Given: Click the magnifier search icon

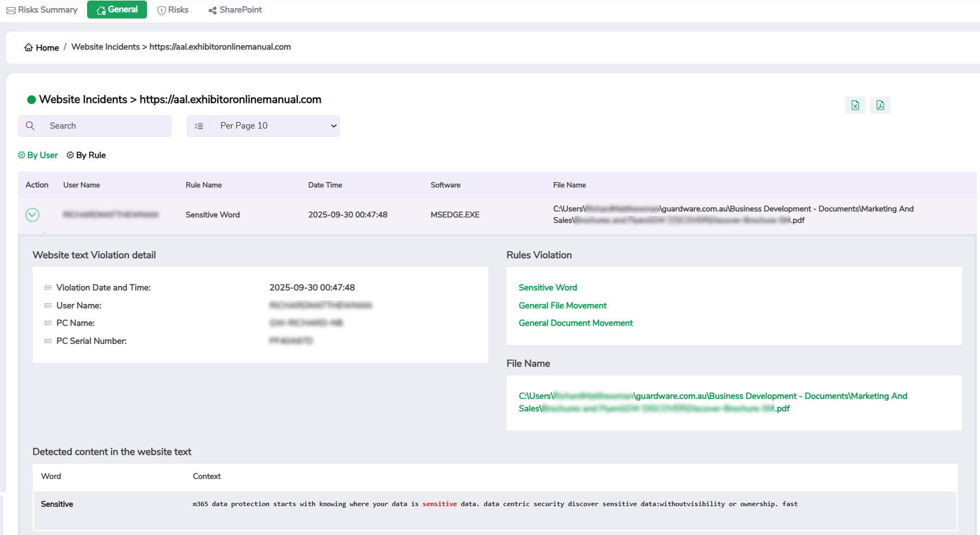Looking at the screenshot, I should point(30,126).
